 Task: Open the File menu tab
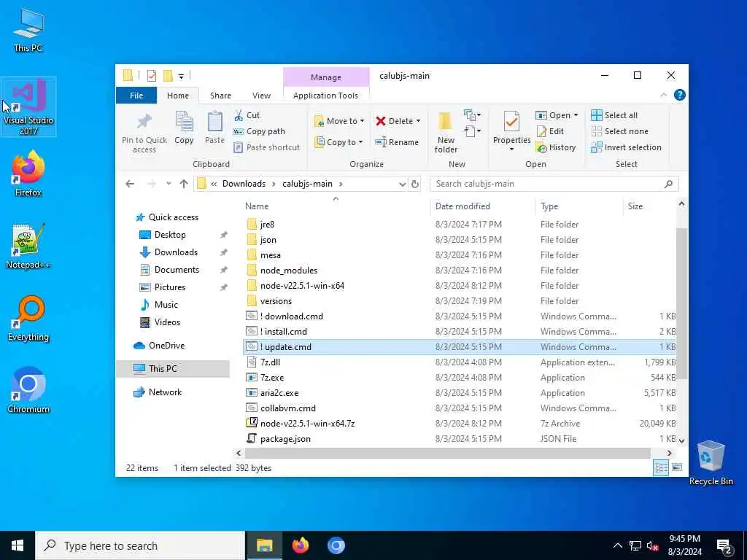pos(136,96)
